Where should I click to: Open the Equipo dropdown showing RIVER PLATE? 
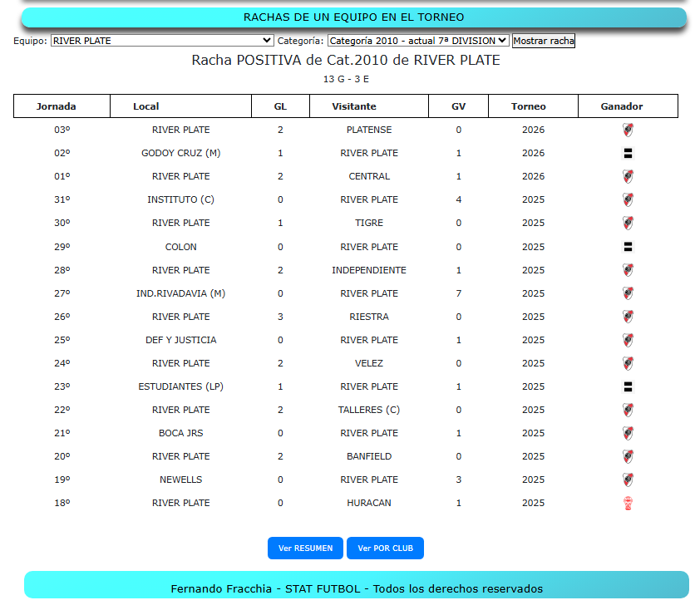coord(162,41)
